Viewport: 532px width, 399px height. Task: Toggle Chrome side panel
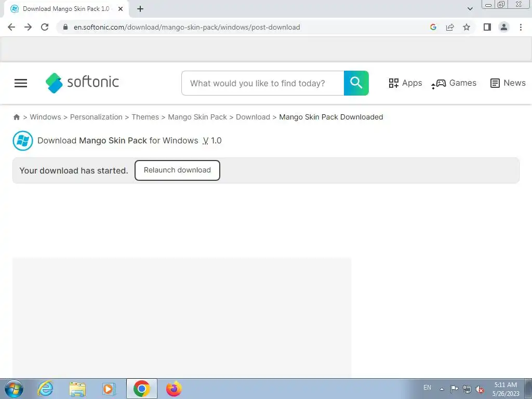pos(487,27)
